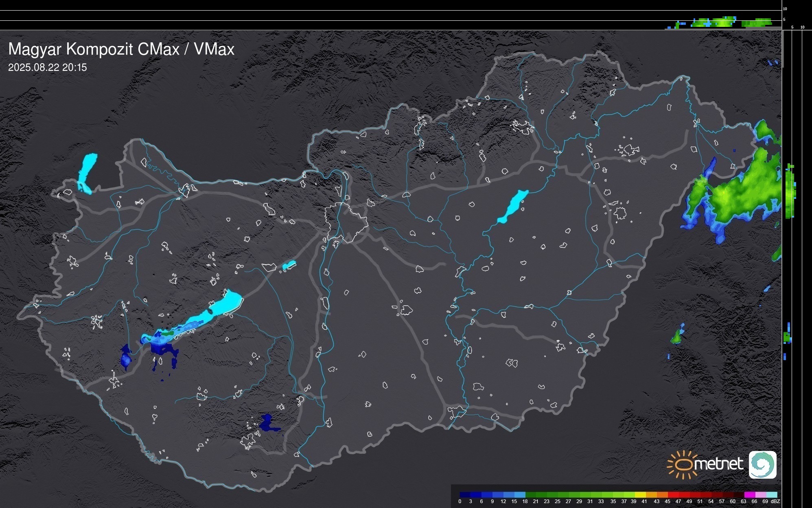This screenshot has height=508, width=812.
Task: Click the small cyan Lake Velence shape
Action: point(289,265)
